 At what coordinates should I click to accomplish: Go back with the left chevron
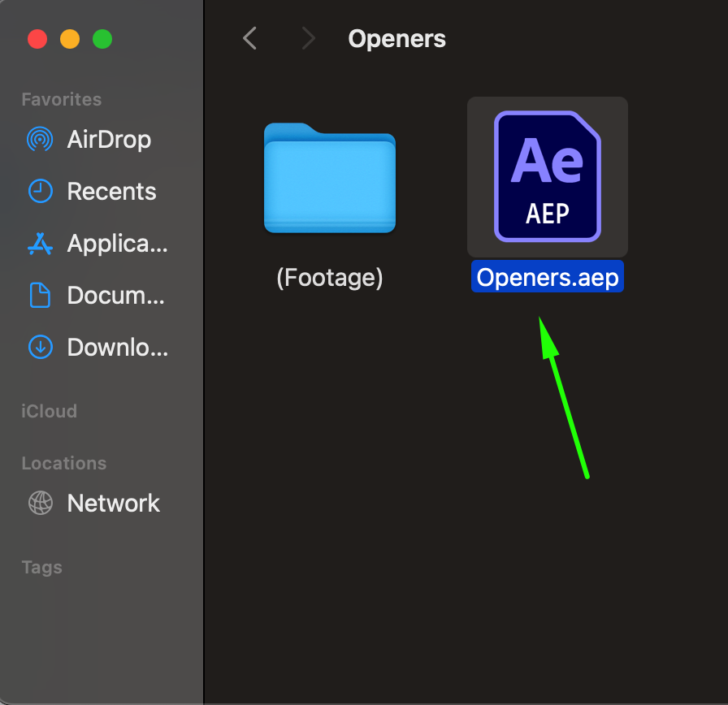click(250, 38)
